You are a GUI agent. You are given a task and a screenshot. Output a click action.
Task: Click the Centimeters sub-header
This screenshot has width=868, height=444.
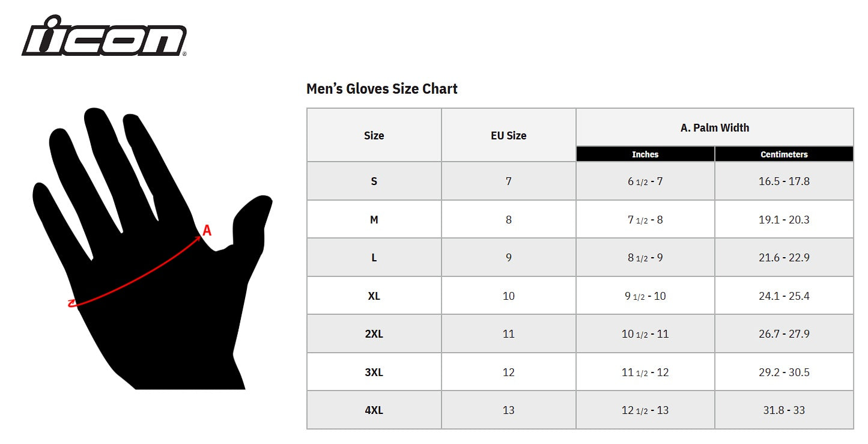coord(784,154)
